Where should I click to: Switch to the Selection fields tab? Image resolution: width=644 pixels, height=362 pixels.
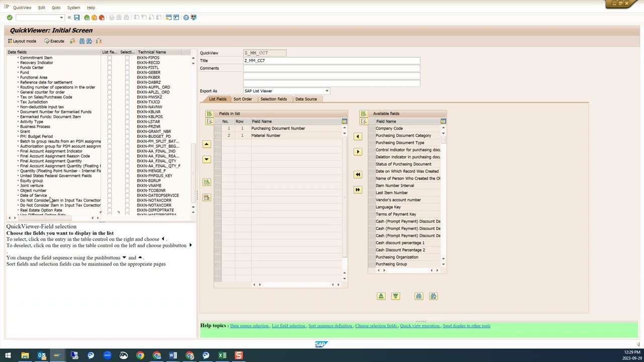(x=274, y=99)
